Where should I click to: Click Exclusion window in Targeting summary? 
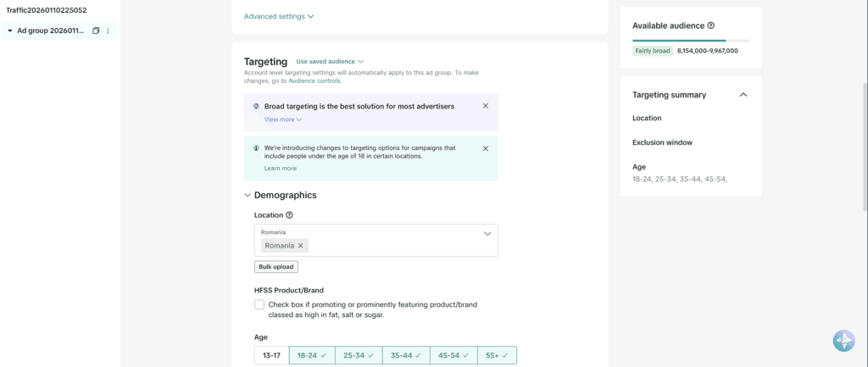point(662,142)
